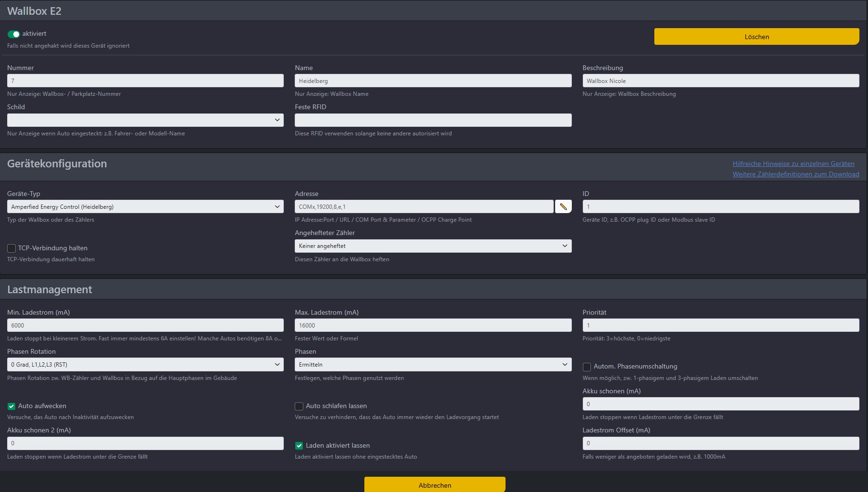Open the Schild dropdown

(145, 120)
